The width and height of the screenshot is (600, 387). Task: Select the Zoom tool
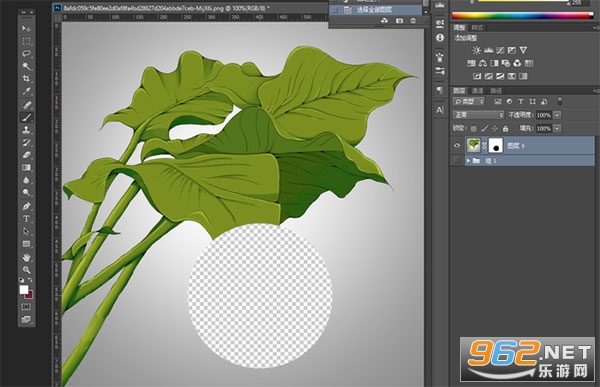pos(26,270)
